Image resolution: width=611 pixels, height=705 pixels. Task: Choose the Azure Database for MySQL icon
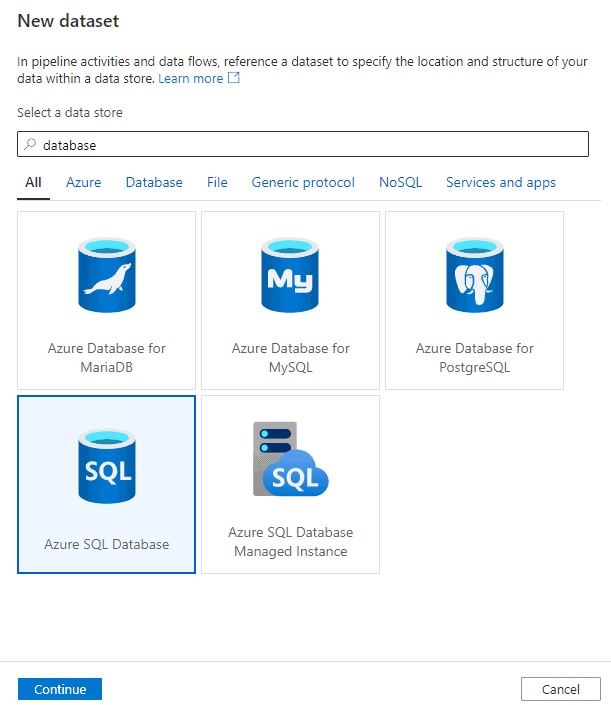point(290,275)
